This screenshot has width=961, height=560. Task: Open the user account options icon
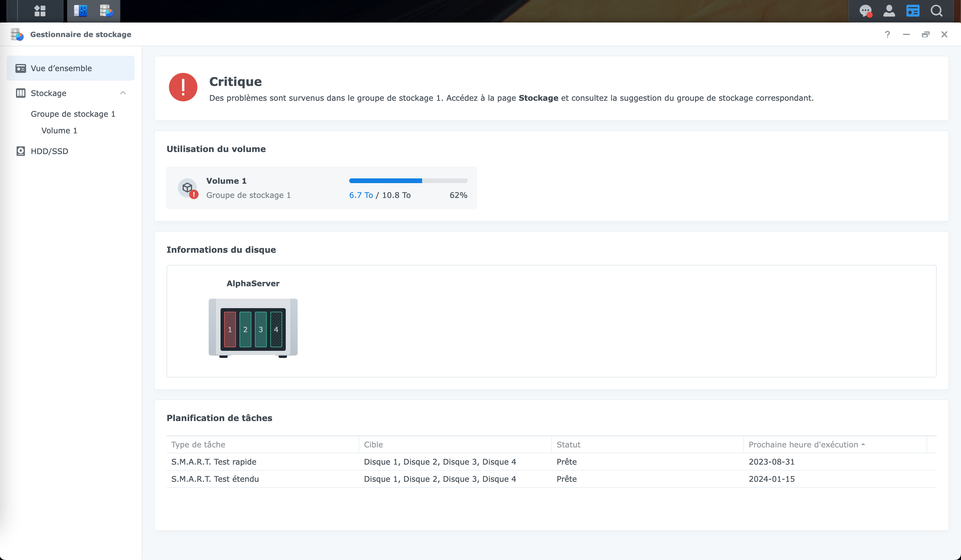pos(889,11)
